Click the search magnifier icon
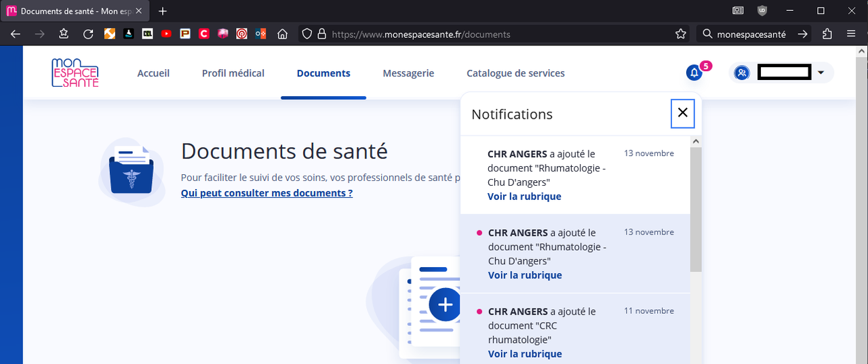Screen dimensions: 868x364 pyautogui.click(x=707, y=34)
